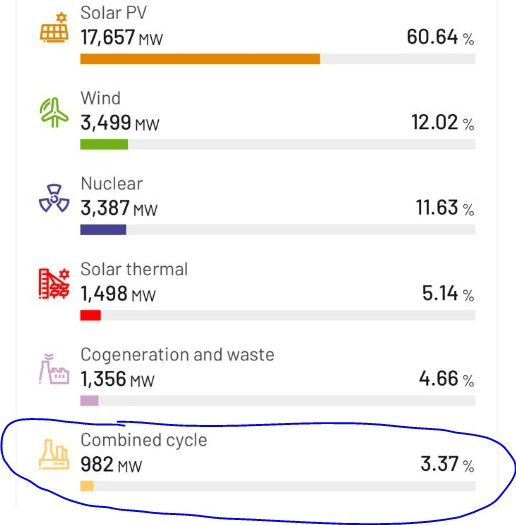Select the green Wind progress bar
The width and height of the screenshot is (516, 525).
pos(104,144)
